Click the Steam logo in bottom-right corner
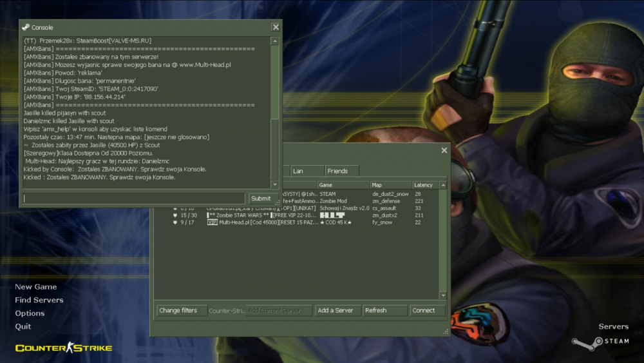 coord(600,341)
